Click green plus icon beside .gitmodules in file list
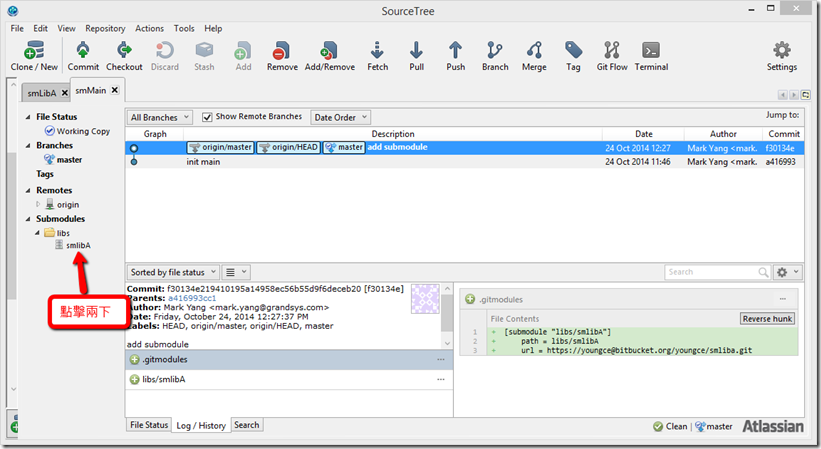Image resolution: width=821 pixels, height=449 pixels. pyautogui.click(x=135, y=360)
